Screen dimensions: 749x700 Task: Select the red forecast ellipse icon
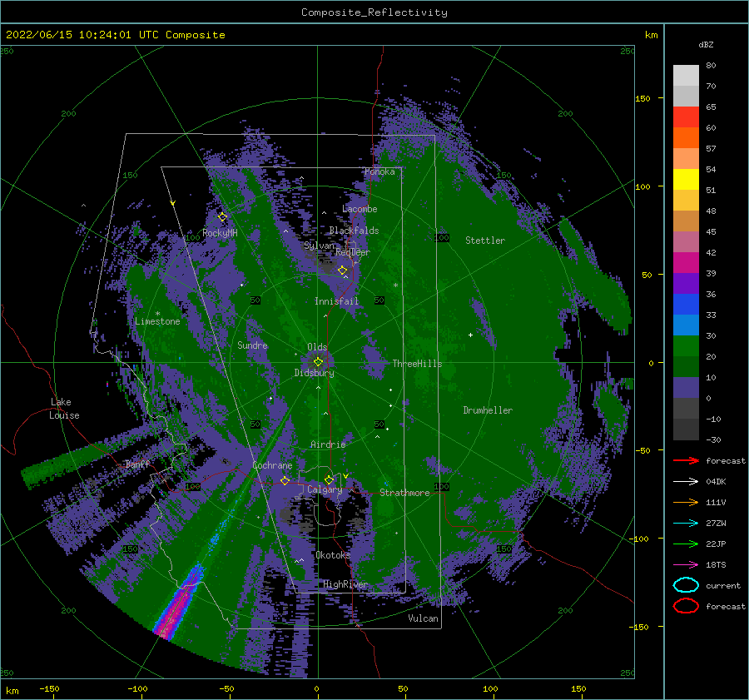point(686,606)
